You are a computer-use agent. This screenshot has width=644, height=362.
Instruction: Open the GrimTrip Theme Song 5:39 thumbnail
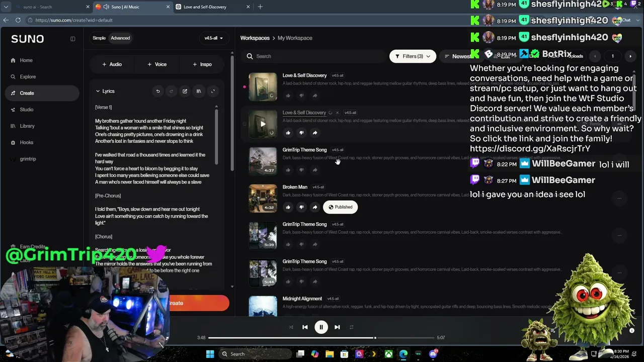[x=263, y=235]
